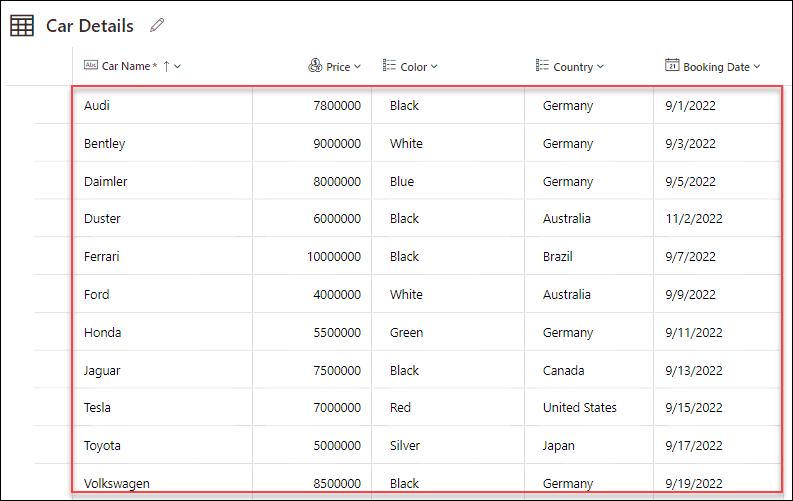793x501 pixels.
Task: Select the White color cell for Ford
Action: (448, 294)
